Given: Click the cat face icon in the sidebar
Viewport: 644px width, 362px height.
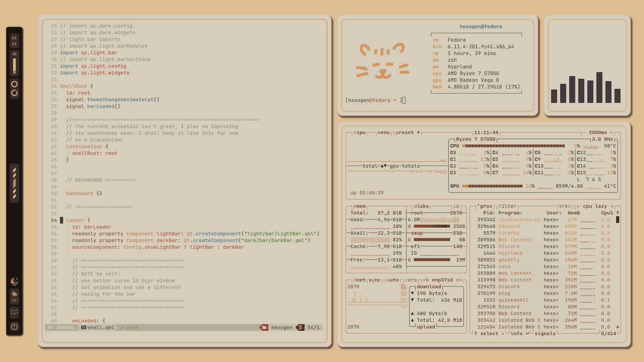Looking at the screenshot, I should (x=14, y=312).
